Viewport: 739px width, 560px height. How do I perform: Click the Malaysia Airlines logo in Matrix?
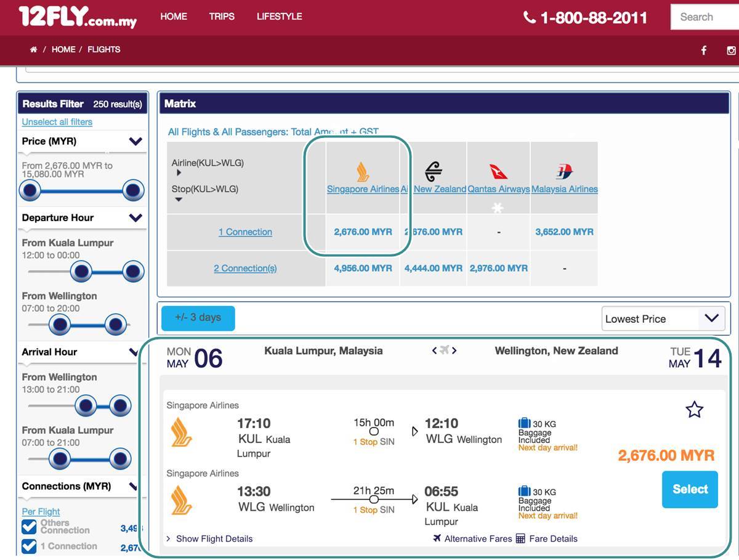tap(564, 171)
